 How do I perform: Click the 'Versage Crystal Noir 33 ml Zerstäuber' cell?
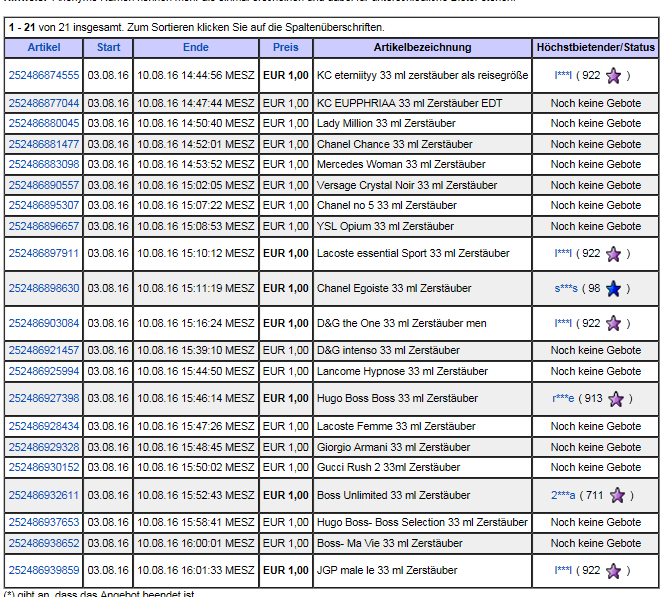[x=422, y=186]
